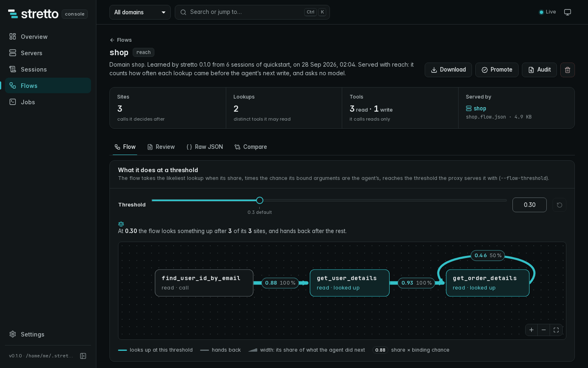Select Flows in the sidebar

click(48, 85)
